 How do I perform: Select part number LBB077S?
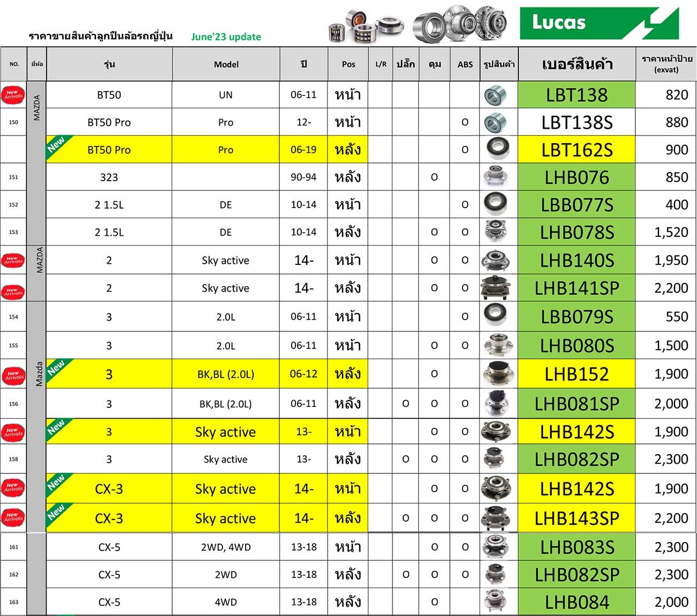[577, 205]
